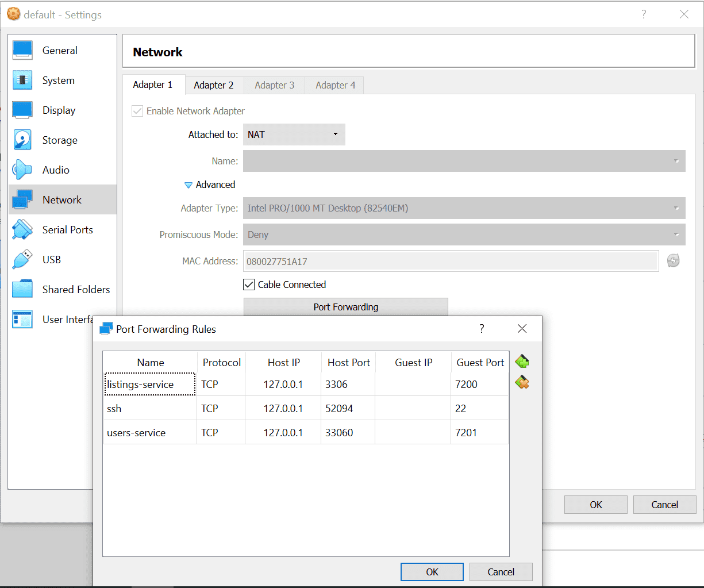
Task: Remove the selected port forwarding rule
Action: tap(522, 382)
